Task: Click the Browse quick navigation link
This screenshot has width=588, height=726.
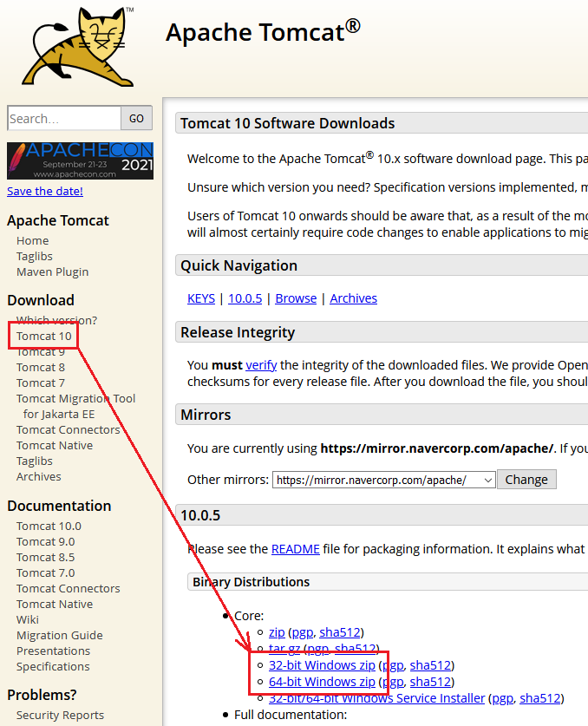Action: (x=296, y=298)
